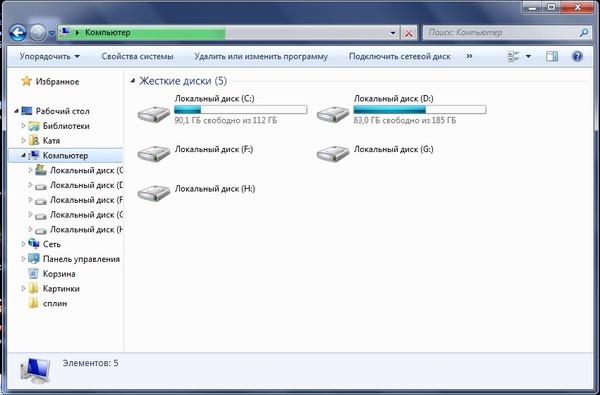
Task: Open recent pages dropdown next to Forward
Action: pos(52,33)
